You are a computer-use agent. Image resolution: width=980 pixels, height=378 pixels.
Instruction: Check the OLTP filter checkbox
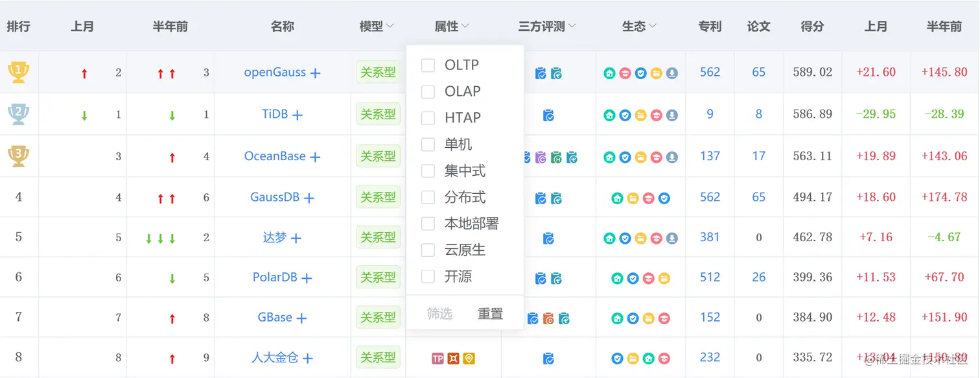[428, 65]
